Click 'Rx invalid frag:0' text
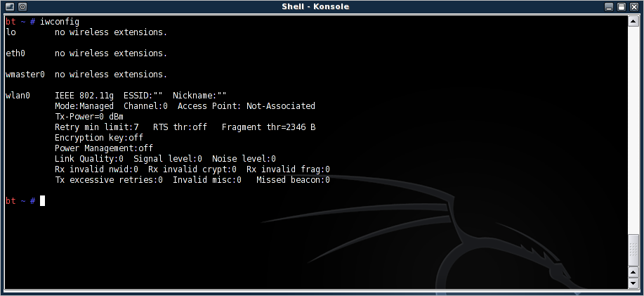This screenshot has height=296, width=644. click(x=289, y=169)
